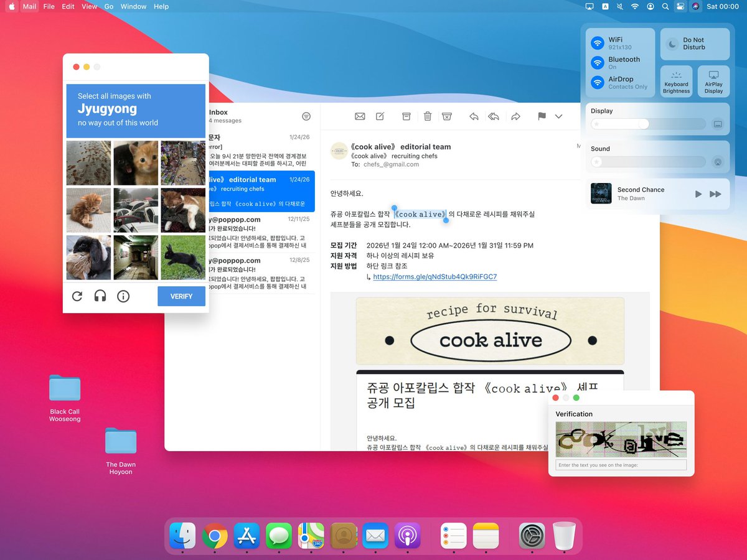747x560 pixels.
Task: Skip to next track in Control Center
Action: pos(716,194)
